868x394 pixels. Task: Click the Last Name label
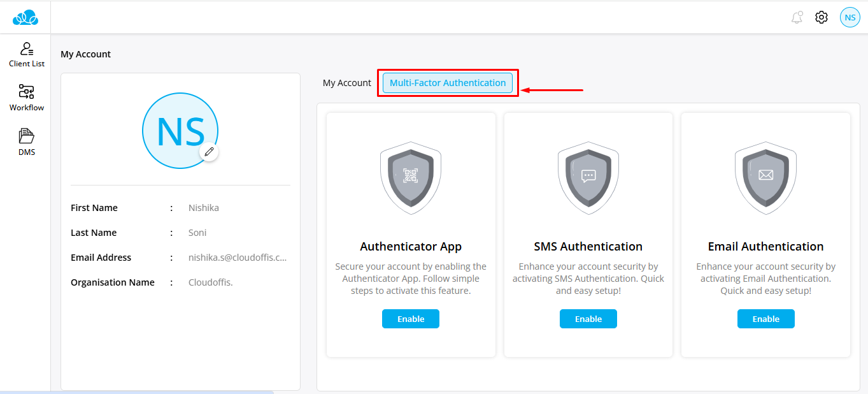tap(94, 233)
